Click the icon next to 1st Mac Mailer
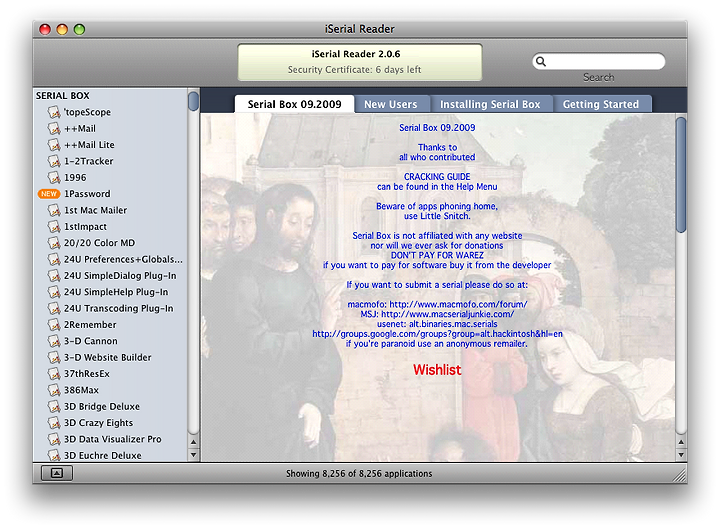 (x=54, y=210)
